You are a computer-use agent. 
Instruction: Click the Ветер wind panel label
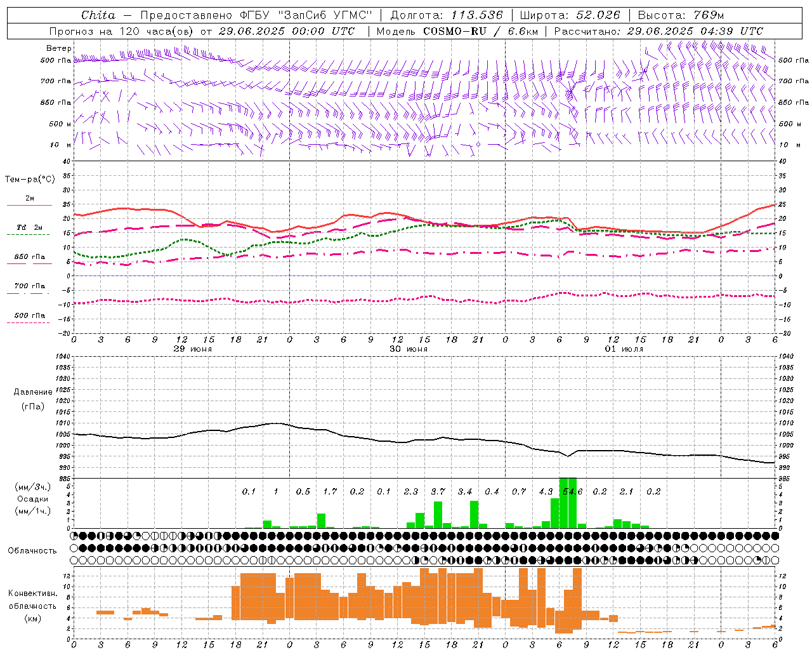(59, 48)
